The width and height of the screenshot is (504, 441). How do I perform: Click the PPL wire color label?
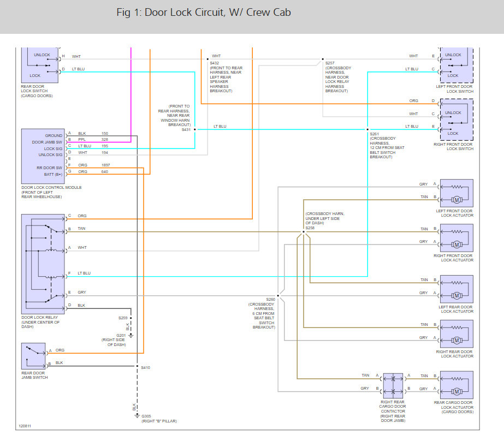click(82, 139)
